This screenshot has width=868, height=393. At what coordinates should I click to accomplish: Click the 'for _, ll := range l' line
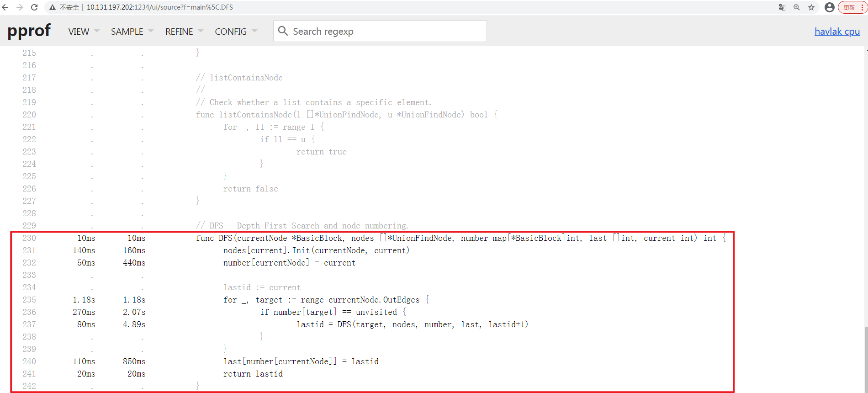(274, 127)
